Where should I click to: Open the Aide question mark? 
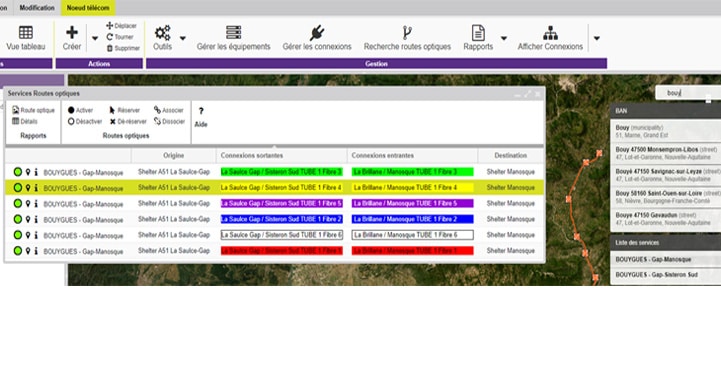[201, 111]
